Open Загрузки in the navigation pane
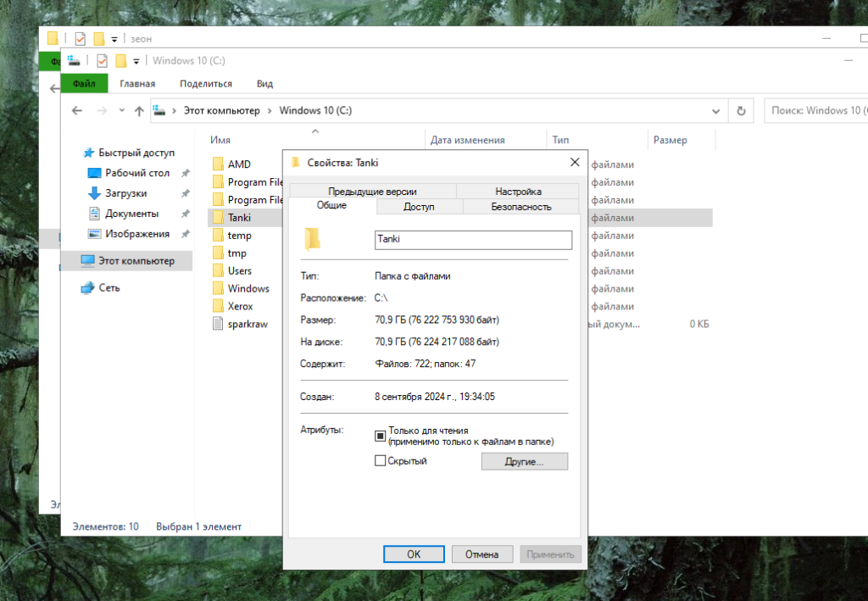The height and width of the screenshot is (601, 868). [x=125, y=193]
